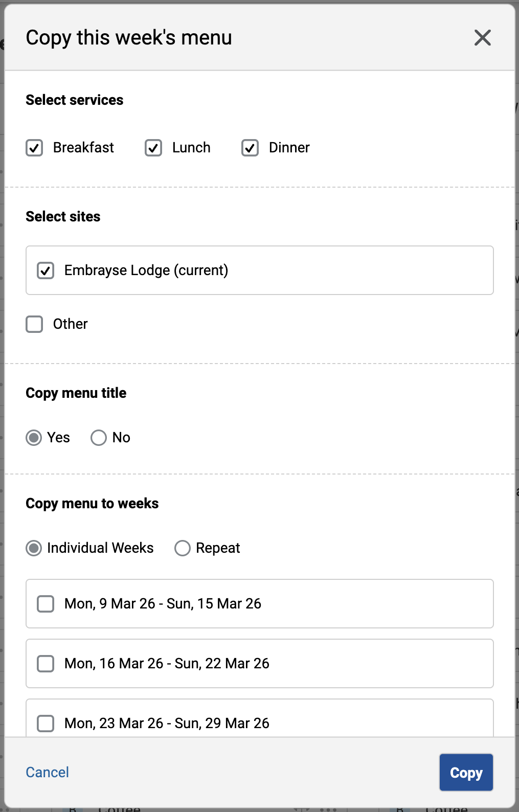Select Yes for copy menu title
The width and height of the screenshot is (519, 812).
click(34, 438)
